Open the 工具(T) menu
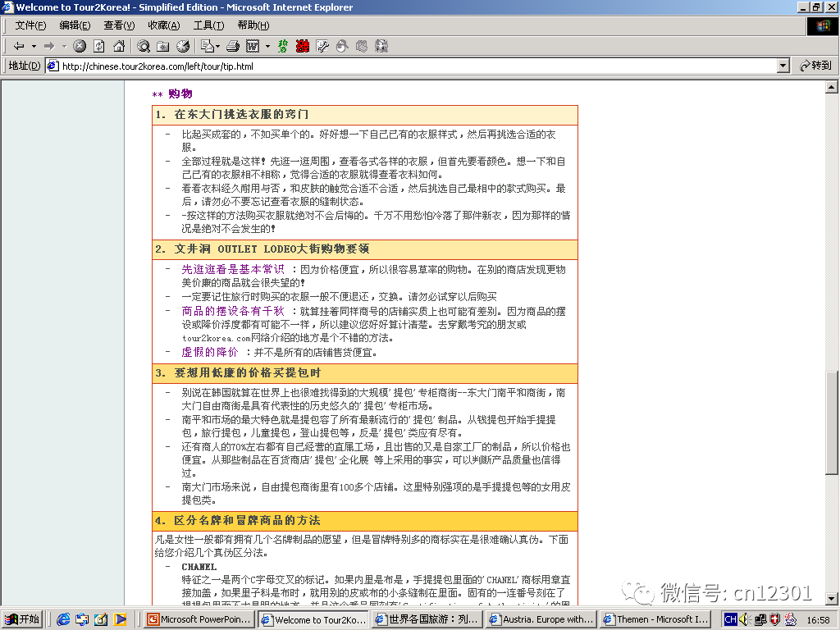 pos(208,25)
